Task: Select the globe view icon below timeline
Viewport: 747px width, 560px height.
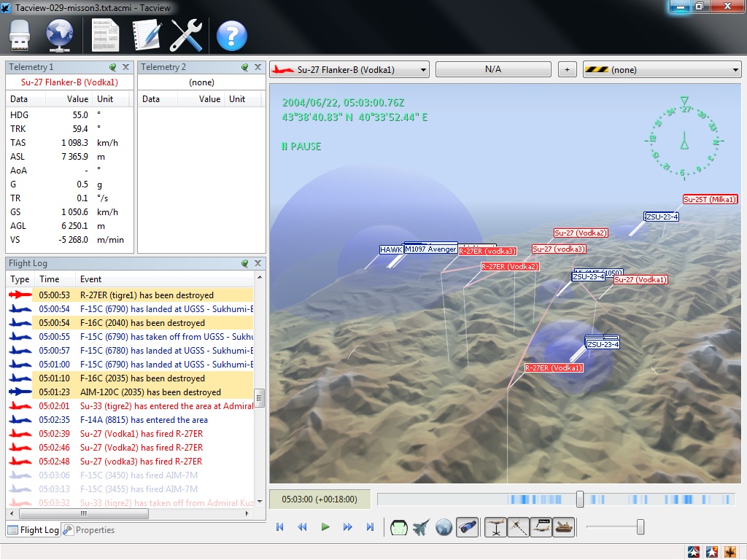Action: tap(444, 527)
